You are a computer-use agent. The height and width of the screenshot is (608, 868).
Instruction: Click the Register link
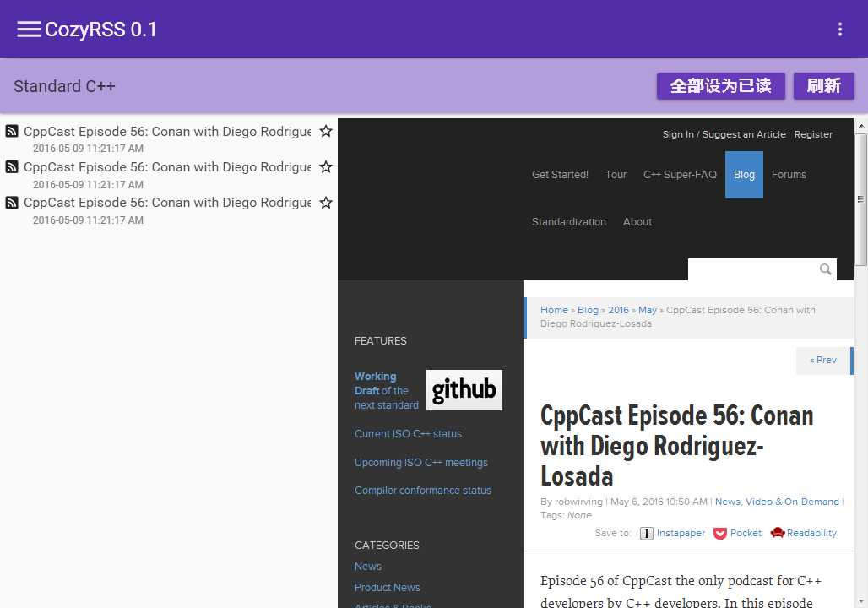[813, 134]
